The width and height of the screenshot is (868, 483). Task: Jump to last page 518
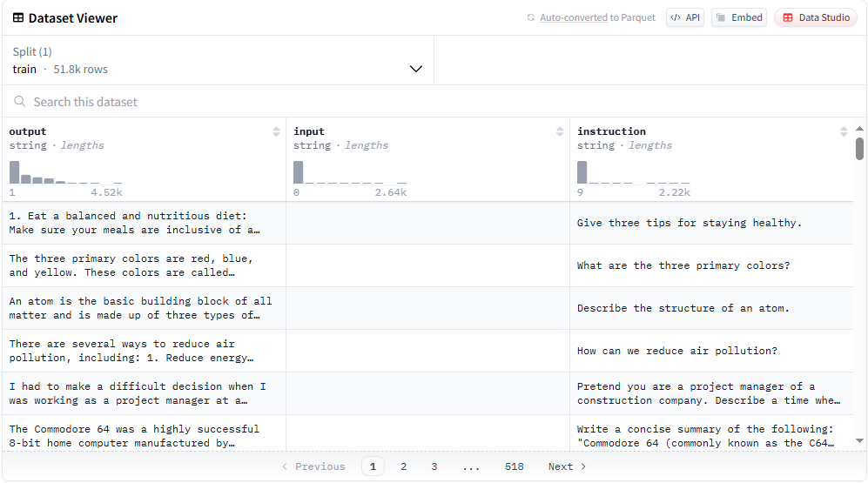[x=514, y=466]
